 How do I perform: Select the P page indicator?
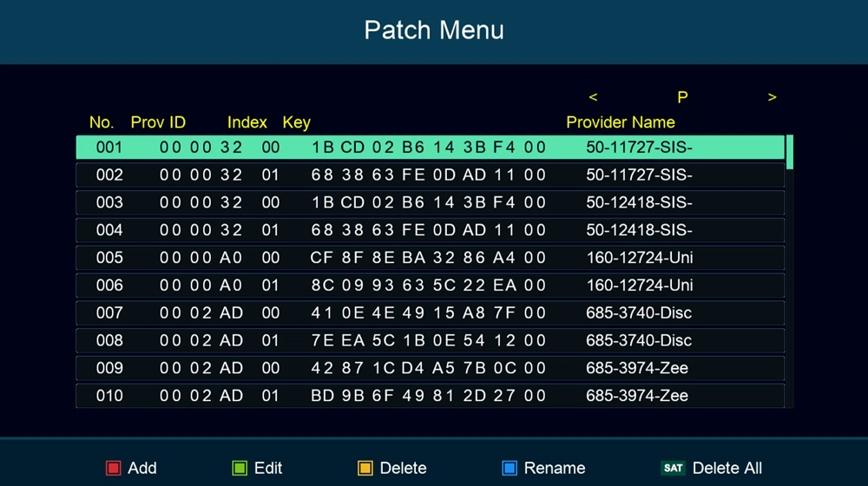pyautogui.click(x=682, y=97)
